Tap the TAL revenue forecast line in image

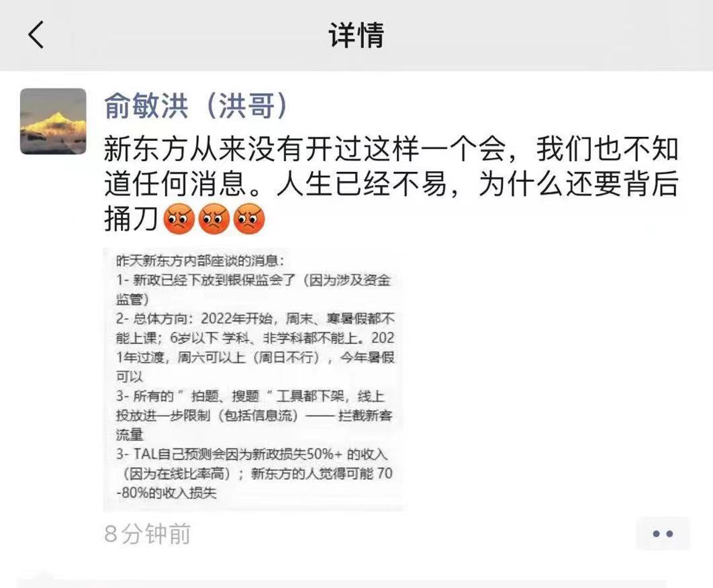(252, 454)
